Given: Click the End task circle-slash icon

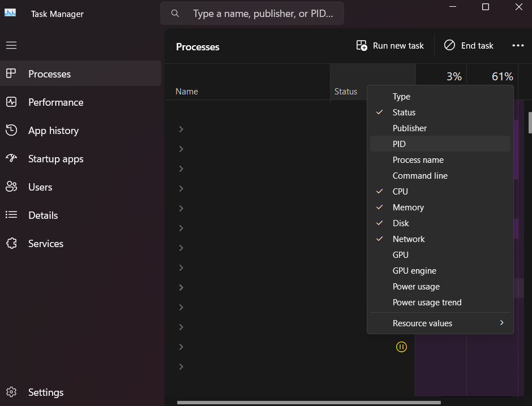Looking at the screenshot, I should pyautogui.click(x=449, y=45).
